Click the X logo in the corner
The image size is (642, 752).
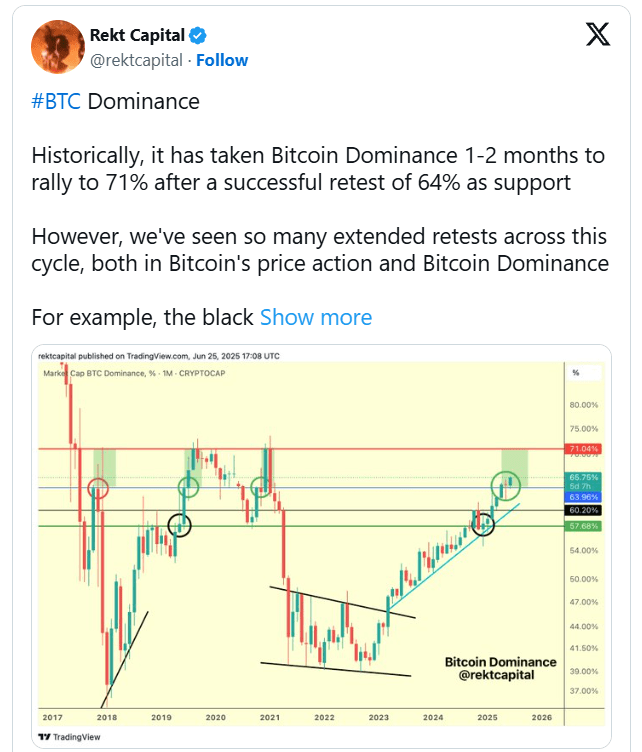click(597, 35)
